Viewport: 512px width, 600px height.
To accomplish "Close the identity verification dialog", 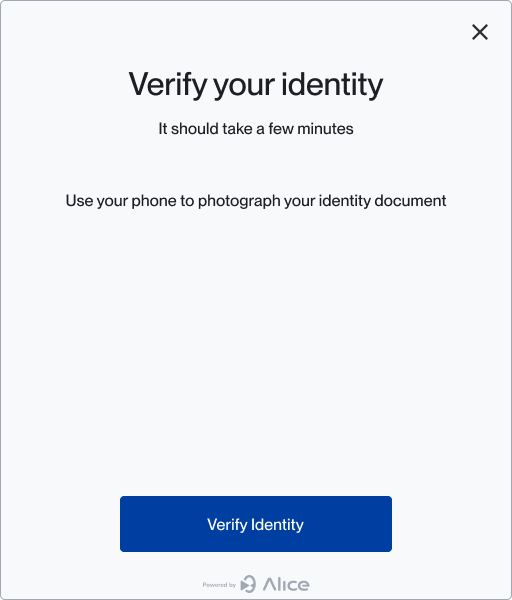I will tap(479, 32).
